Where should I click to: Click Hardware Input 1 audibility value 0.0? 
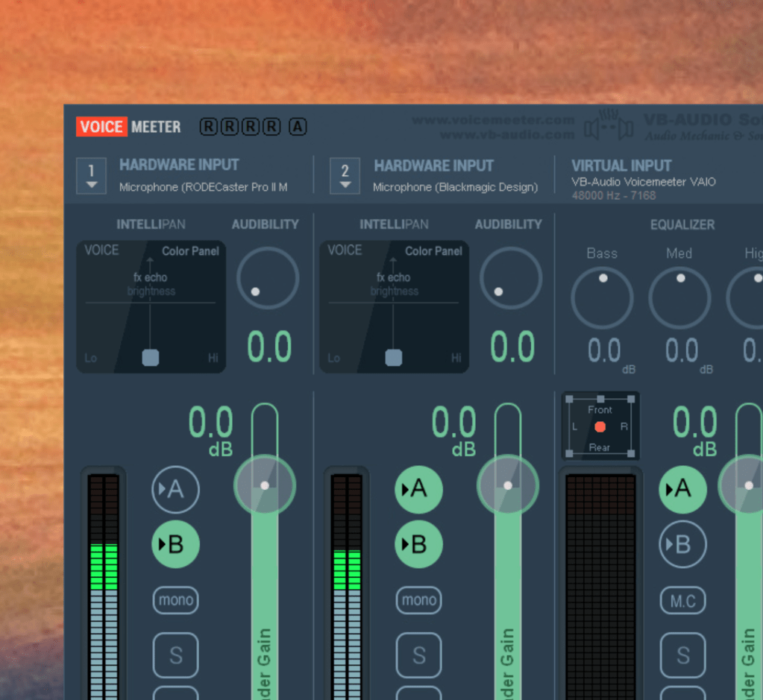pyautogui.click(x=269, y=347)
